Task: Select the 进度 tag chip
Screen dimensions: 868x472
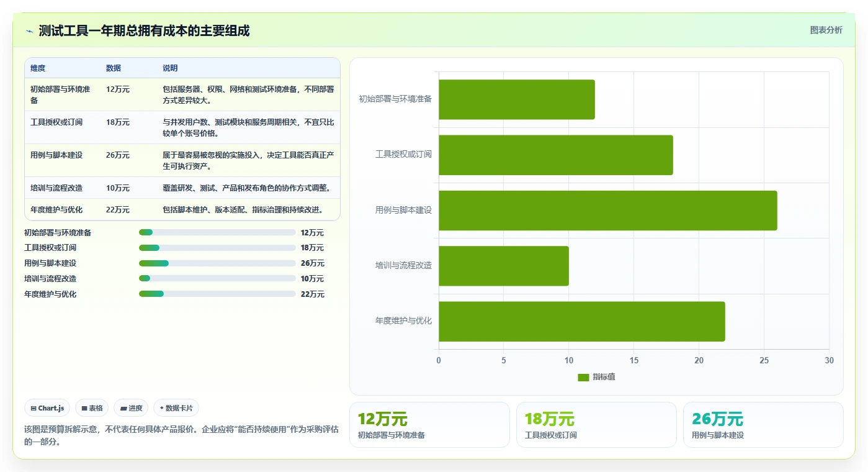Action: pyautogui.click(x=131, y=408)
